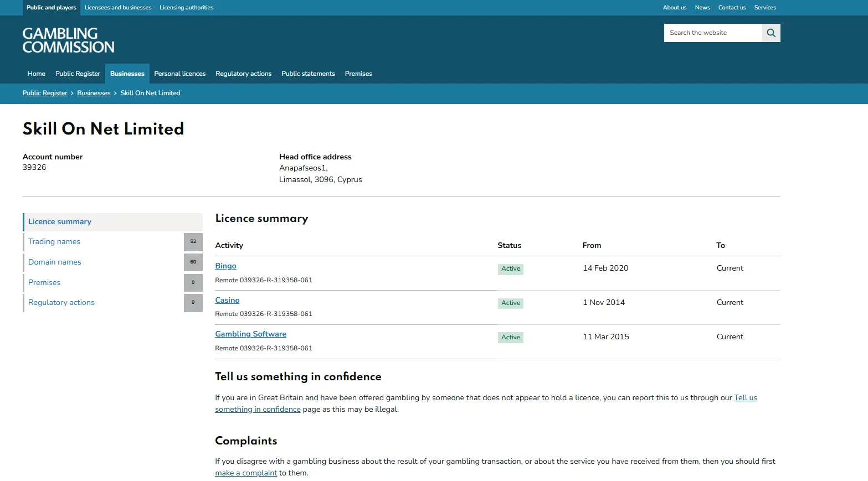868x481 pixels.
Task: Open the Contact us link
Action: [x=732, y=8]
